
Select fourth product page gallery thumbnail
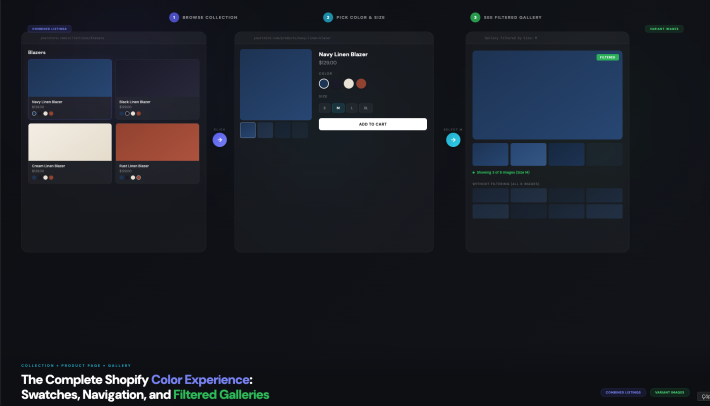(300, 130)
